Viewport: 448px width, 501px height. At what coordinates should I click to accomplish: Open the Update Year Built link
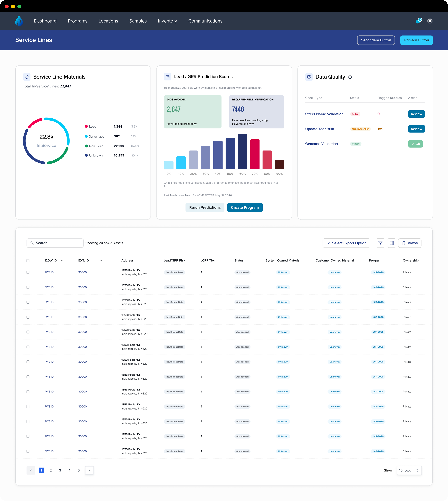click(x=320, y=129)
